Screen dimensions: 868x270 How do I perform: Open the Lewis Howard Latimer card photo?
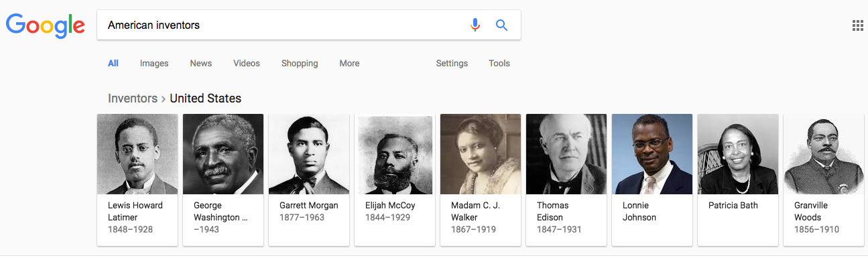tap(137, 154)
